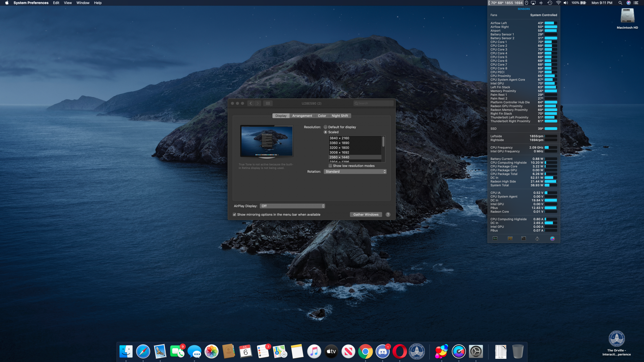Open Spotlight search in menu bar
644x362 pixels.
[x=620, y=3]
